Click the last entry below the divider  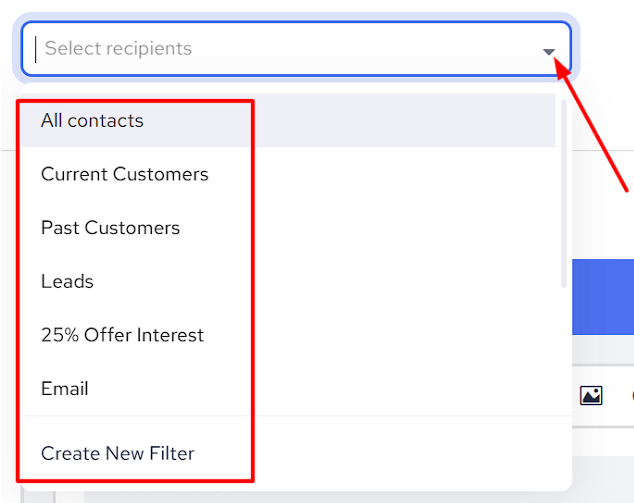pyautogui.click(x=118, y=453)
